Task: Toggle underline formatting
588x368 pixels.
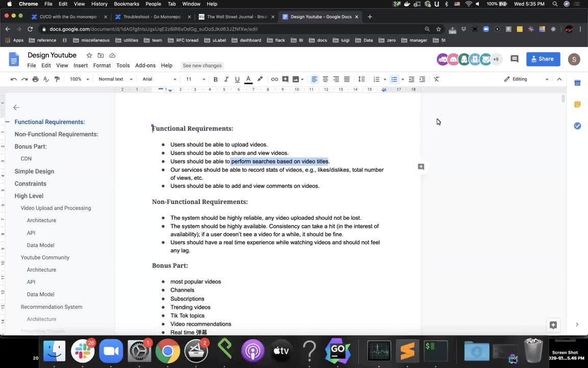Action: [x=237, y=79]
